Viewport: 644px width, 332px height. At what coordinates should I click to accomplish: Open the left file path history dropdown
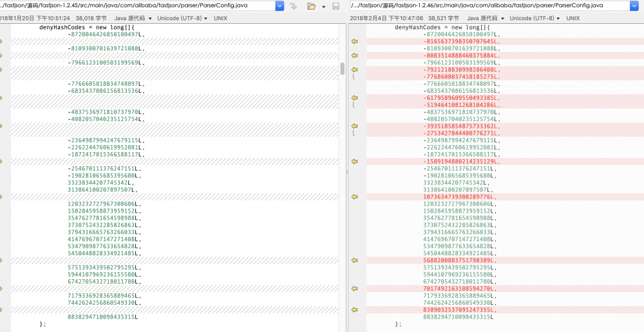click(x=279, y=6)
